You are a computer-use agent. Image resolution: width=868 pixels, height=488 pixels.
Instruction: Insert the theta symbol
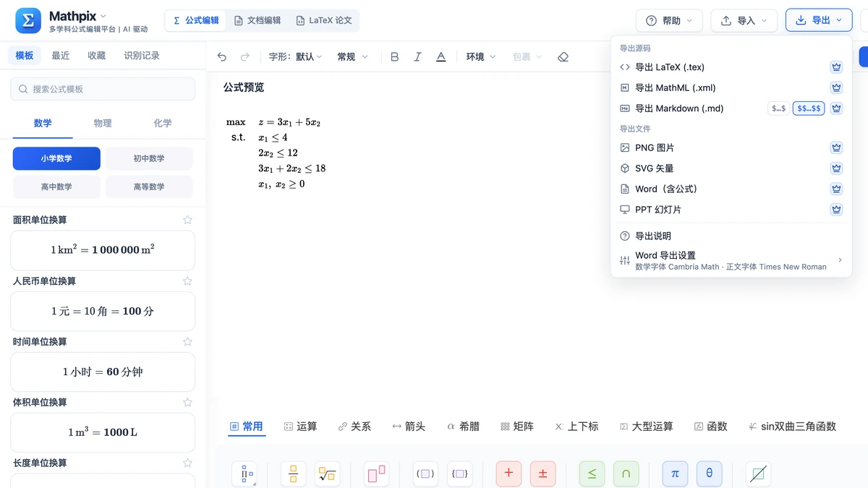[x=709, y=474]
